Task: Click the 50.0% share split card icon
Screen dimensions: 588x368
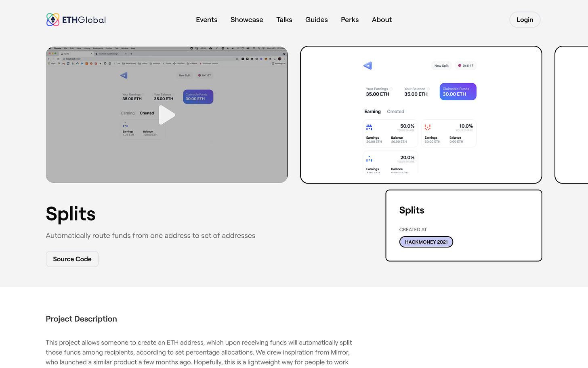Action: 369,127
